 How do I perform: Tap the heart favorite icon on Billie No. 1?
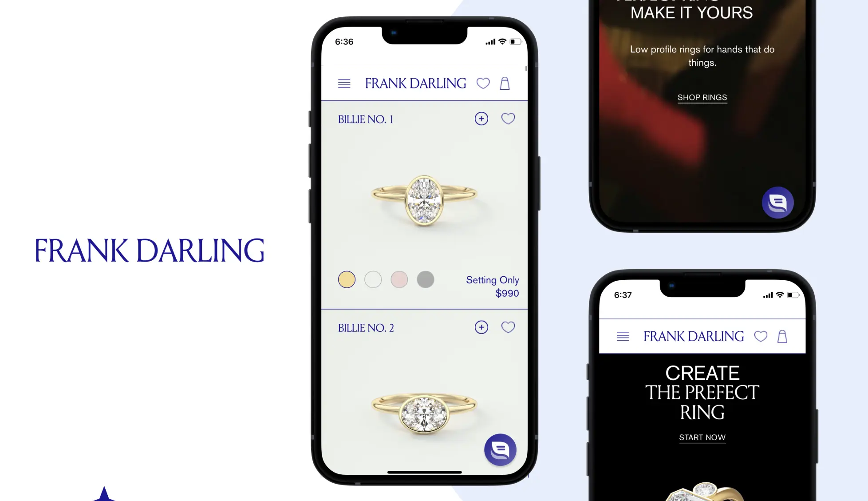(508, 118)
